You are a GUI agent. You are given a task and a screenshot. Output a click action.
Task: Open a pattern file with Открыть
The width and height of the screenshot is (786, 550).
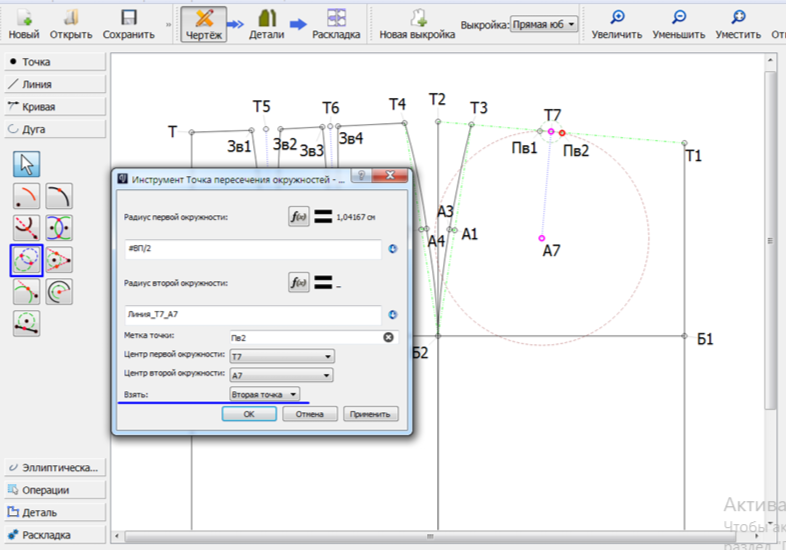click(70, 18)
